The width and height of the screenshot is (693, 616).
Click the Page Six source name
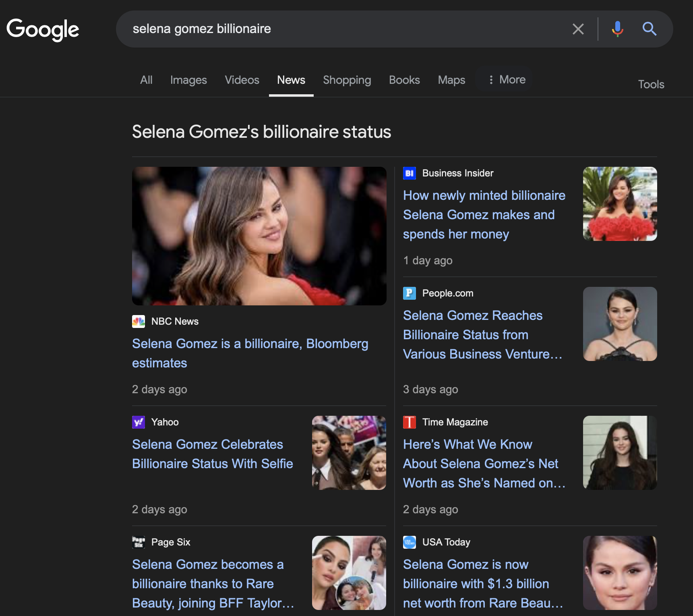coord(171,542)
